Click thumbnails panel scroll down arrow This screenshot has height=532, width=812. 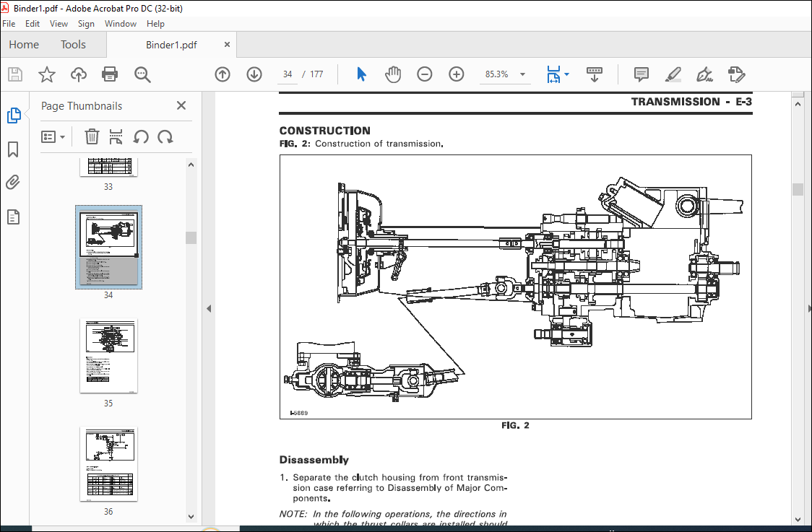[x=191, y=516]
